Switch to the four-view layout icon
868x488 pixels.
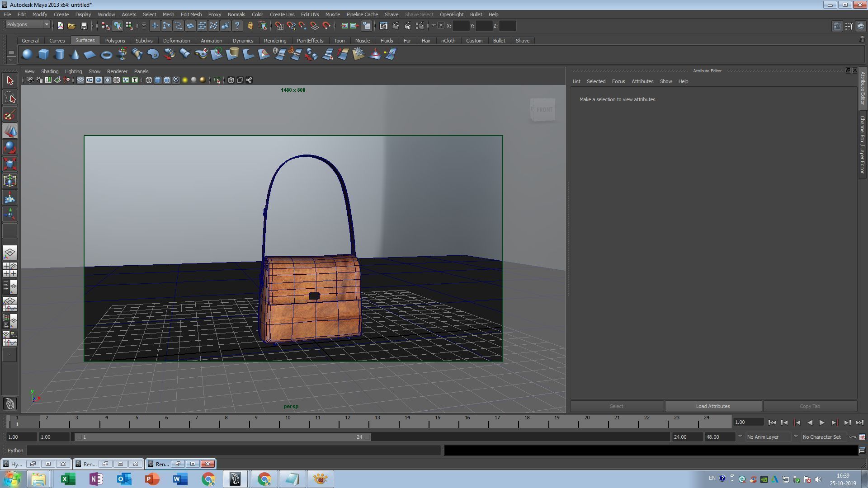[10, 270]
